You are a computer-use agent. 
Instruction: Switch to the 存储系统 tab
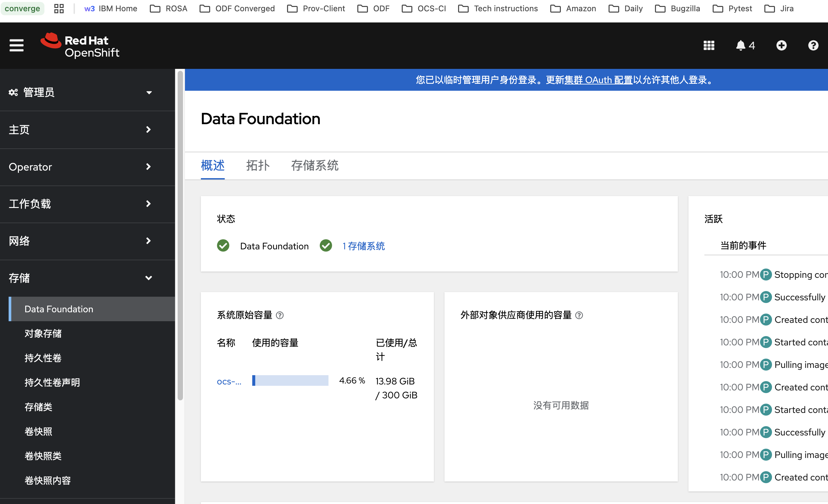coord(315,166)
